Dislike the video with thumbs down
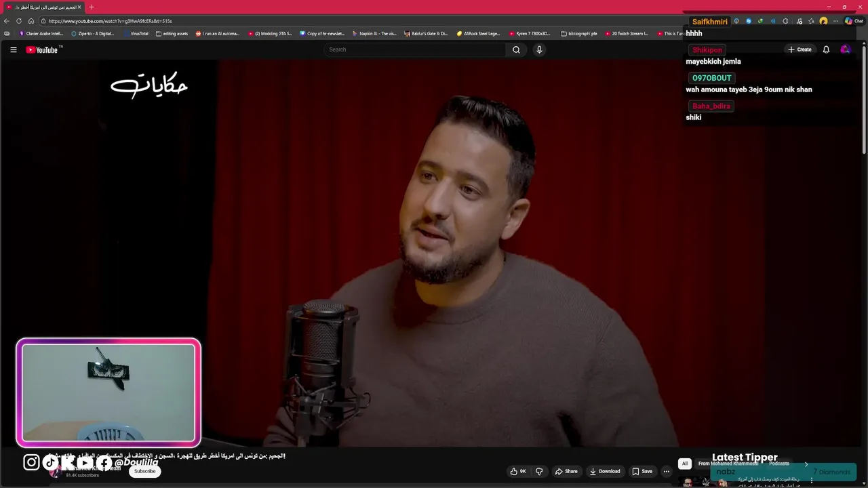 (x=539, y=471)
